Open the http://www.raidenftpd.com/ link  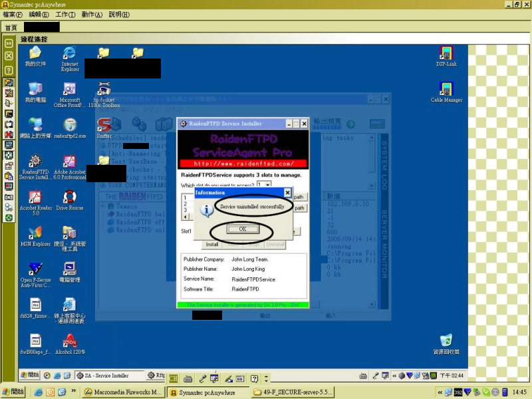243,164
